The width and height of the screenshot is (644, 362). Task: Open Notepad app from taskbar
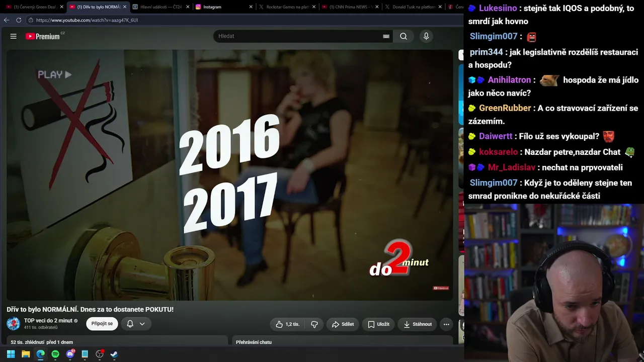pos(85,354)
